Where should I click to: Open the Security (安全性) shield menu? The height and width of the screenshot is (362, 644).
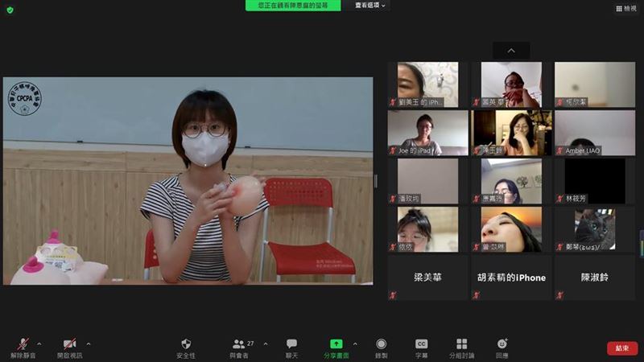coord(186,348)
